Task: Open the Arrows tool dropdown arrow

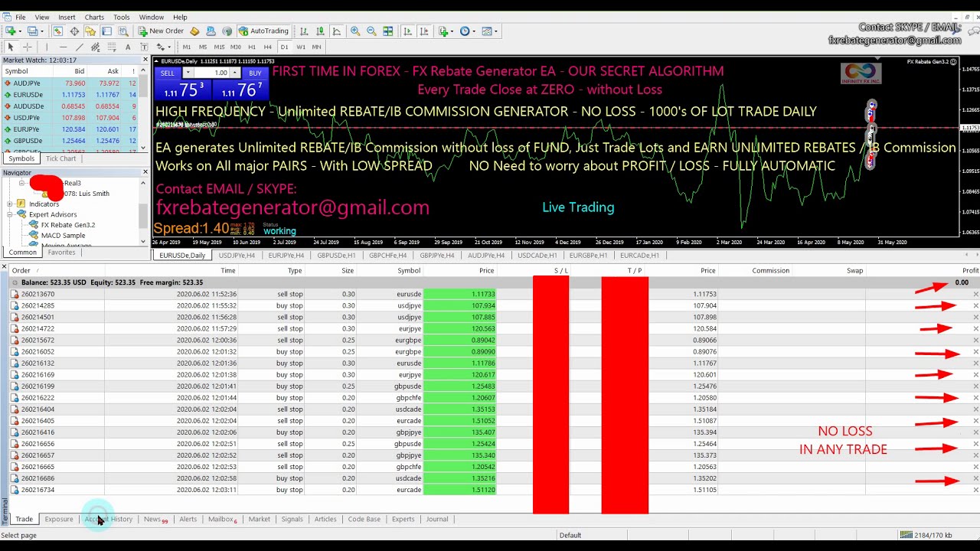Action: [169, 47]
